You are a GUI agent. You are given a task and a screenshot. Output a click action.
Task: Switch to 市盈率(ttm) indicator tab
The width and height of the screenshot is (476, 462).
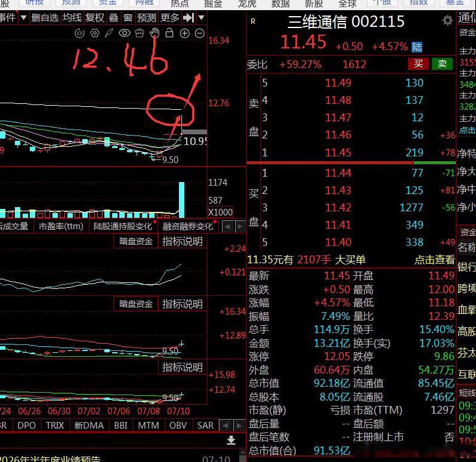coord(61,226)
